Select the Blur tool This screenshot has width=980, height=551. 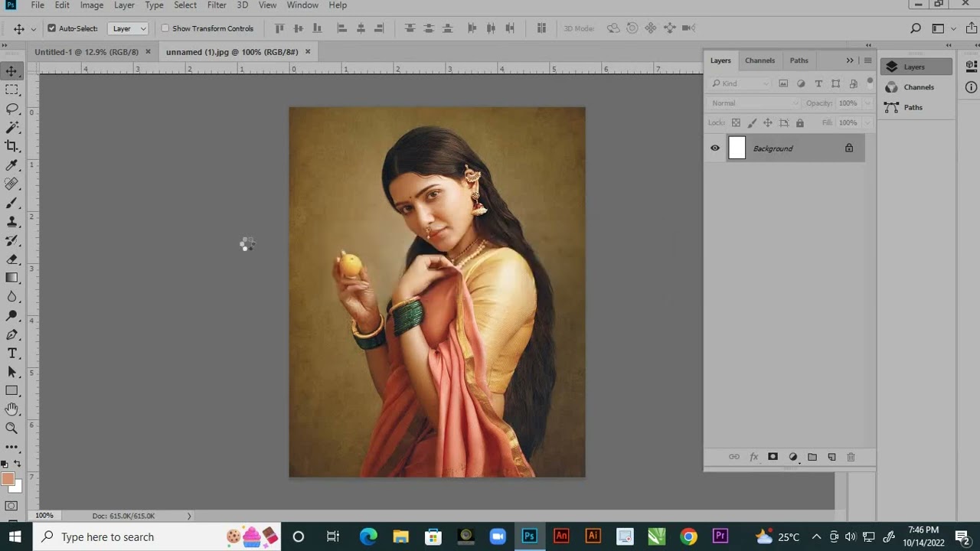[x=11, y=297]
